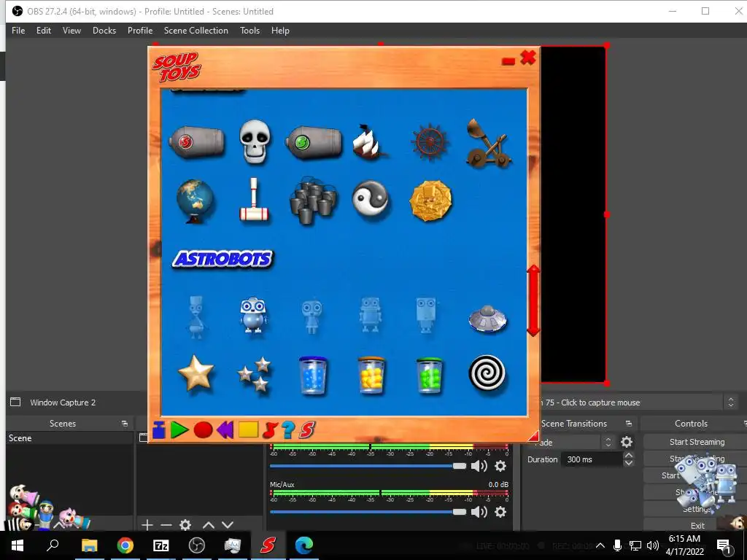Open Mic/Aux audio settings gear

500,512
